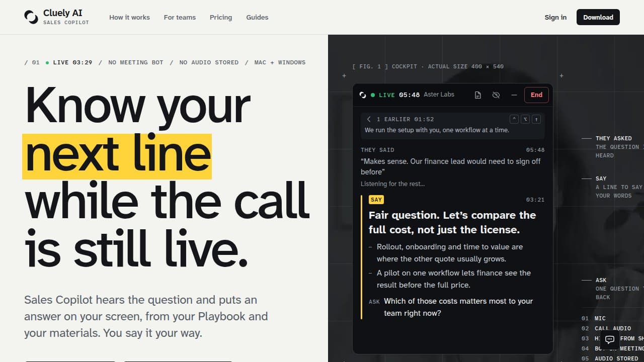Click the "Rollout, onboarding and time to value" bullet

tap(449, 253)
